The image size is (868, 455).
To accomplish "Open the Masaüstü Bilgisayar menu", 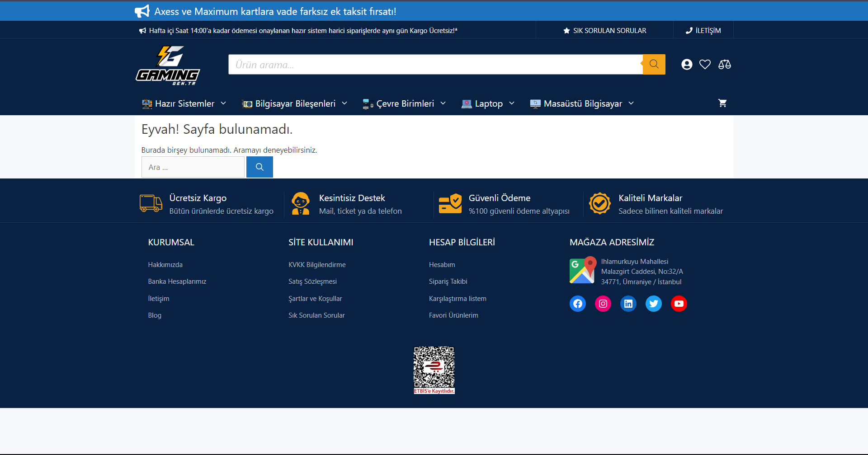I will [x=582, y=103].
